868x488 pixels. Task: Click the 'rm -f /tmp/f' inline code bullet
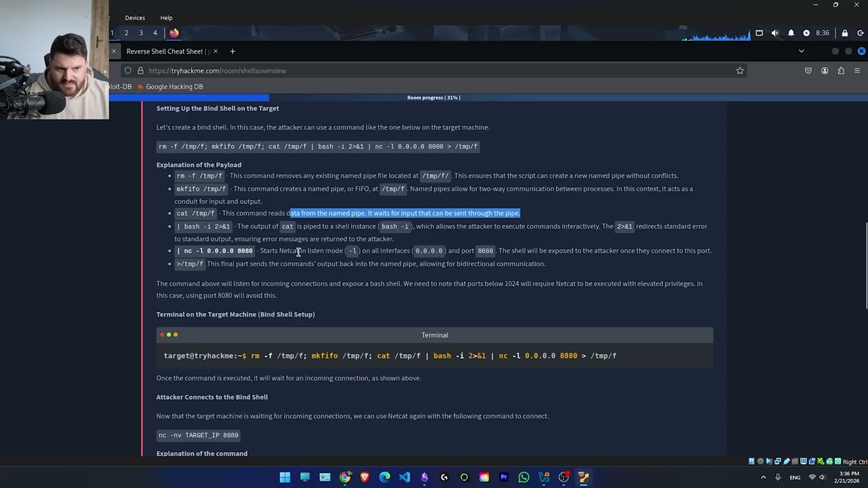pos(199,176)
